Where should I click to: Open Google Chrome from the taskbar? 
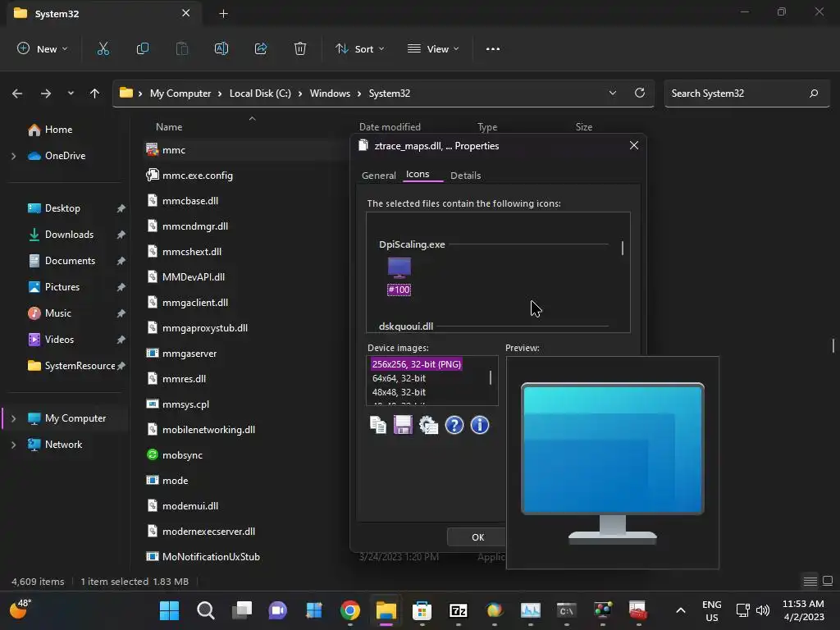click(x=349, y=610)
